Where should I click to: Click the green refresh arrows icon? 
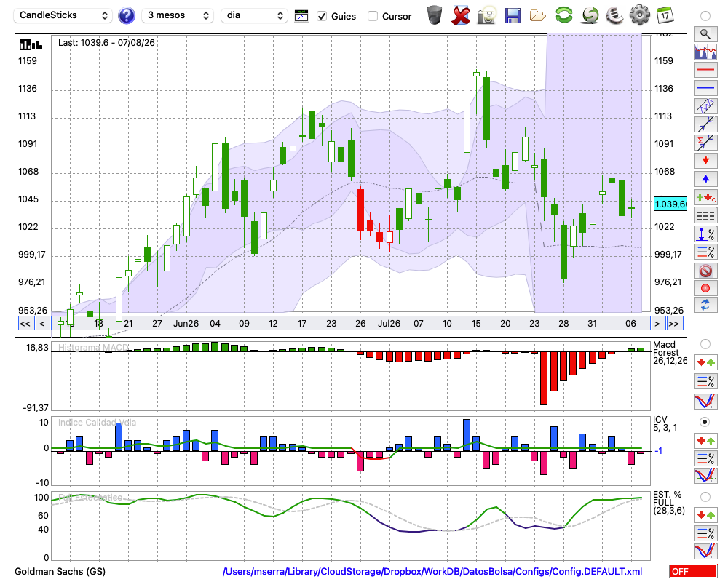563,15
